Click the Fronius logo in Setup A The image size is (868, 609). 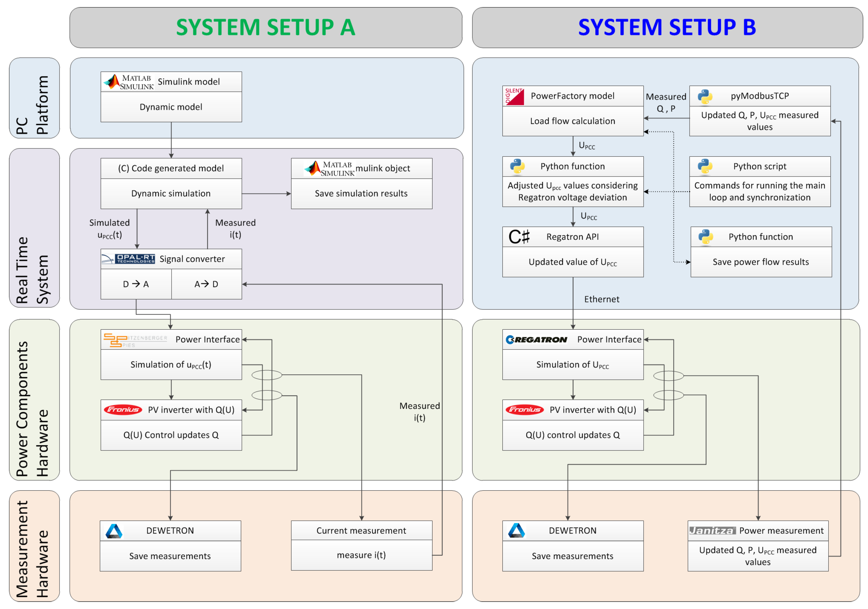pos(123,410)
